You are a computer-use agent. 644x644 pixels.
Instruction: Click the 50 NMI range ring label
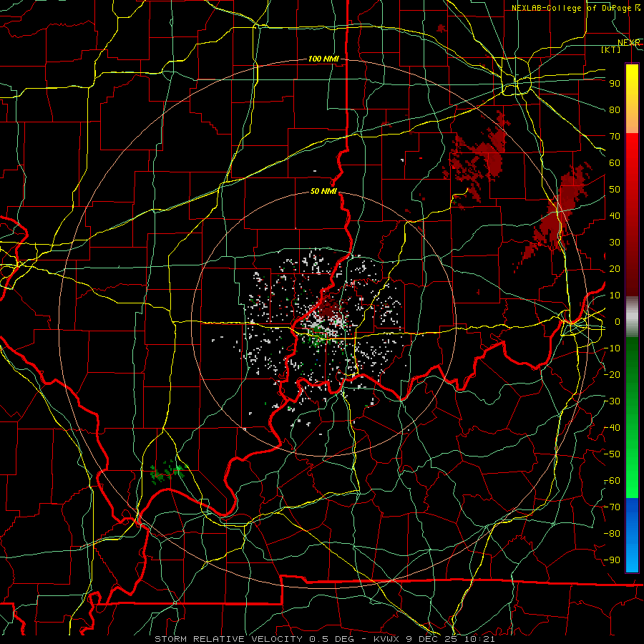click(x=323, y=191)
